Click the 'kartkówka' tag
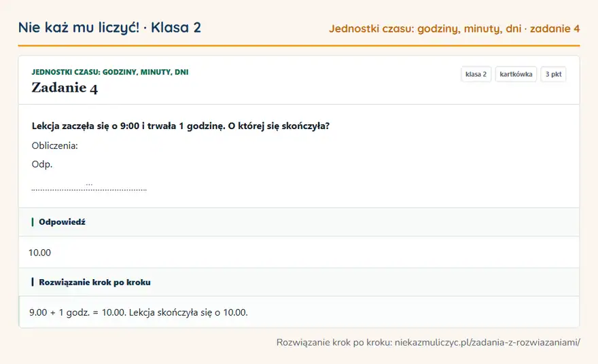598x364 pixels. pyautogui.click(x=516, y=74)
